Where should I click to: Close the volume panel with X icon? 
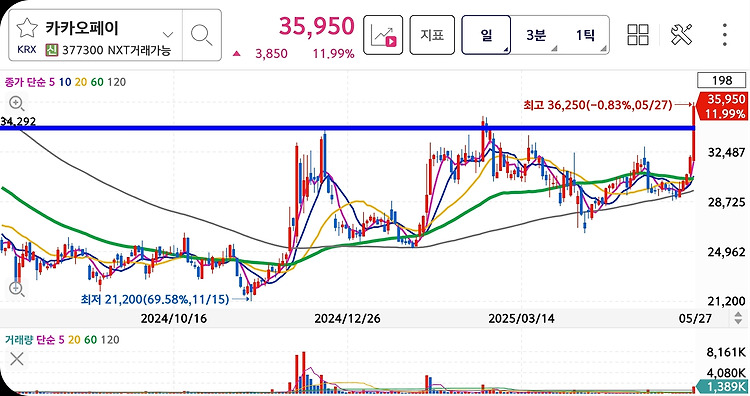click(17, 359)
